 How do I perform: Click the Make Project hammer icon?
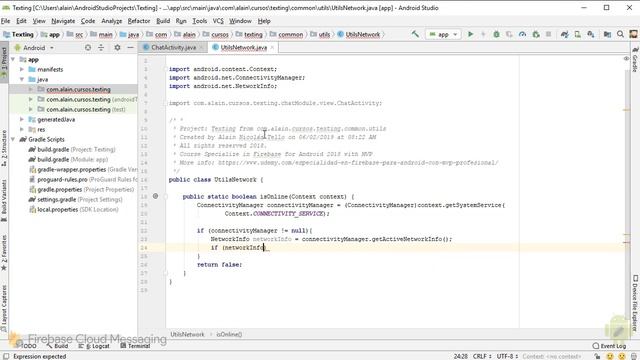pos(415,34)
